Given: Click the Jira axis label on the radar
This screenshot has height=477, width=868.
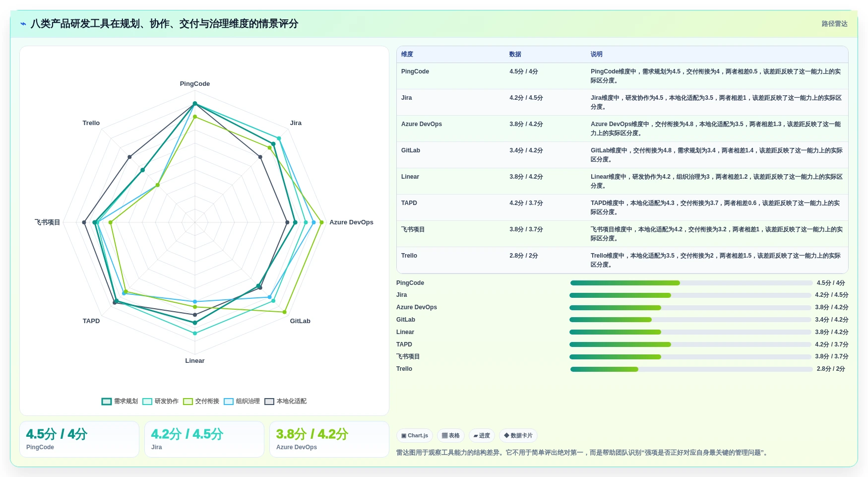Looking at the screenshot, I should [296, 123].
